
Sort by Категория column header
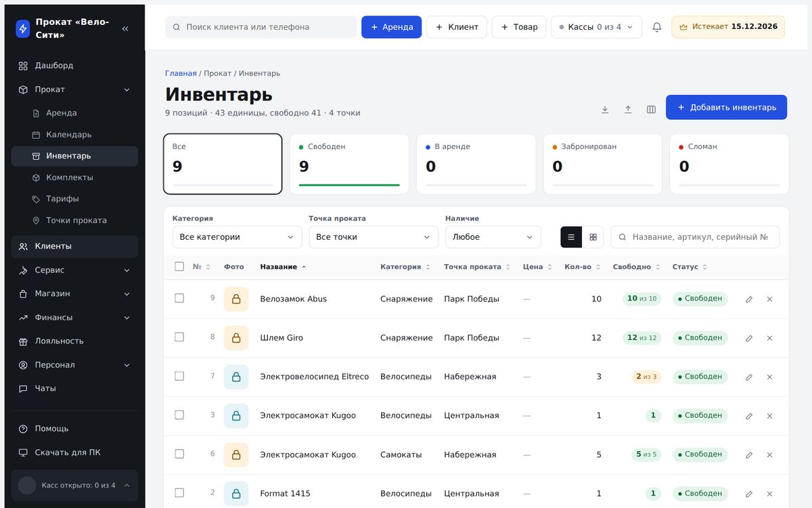pos(405,267)
